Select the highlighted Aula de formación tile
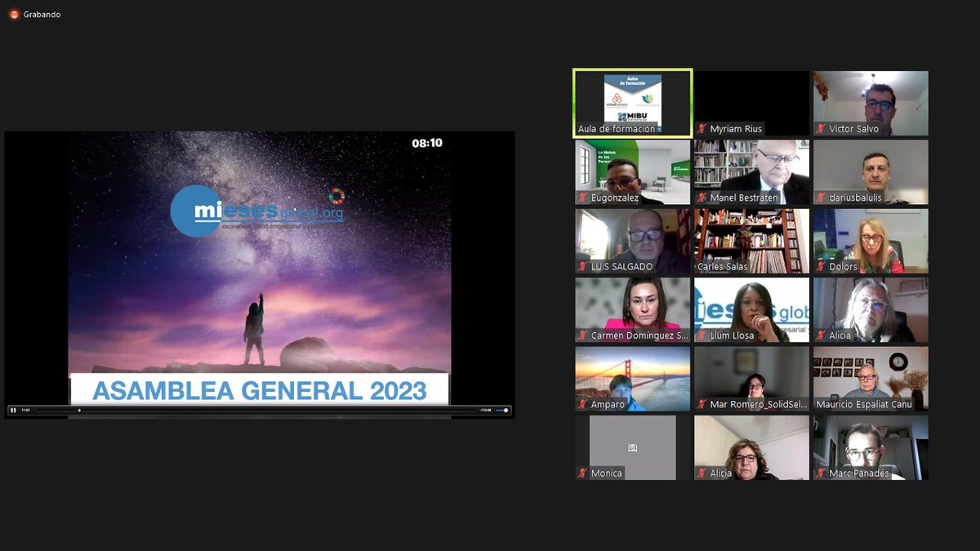The width and height of the screenshot is (980, 551). [x=633, y=103]
